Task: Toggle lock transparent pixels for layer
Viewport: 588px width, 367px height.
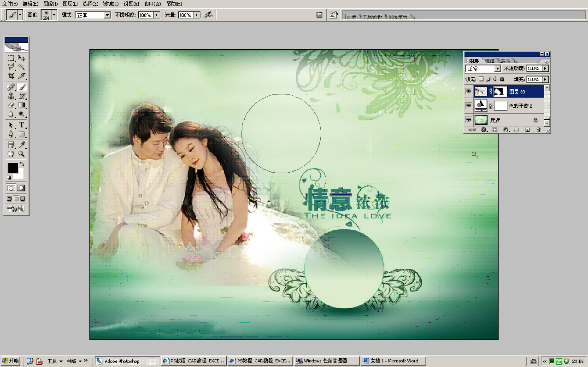Action: tap(481, 79)
